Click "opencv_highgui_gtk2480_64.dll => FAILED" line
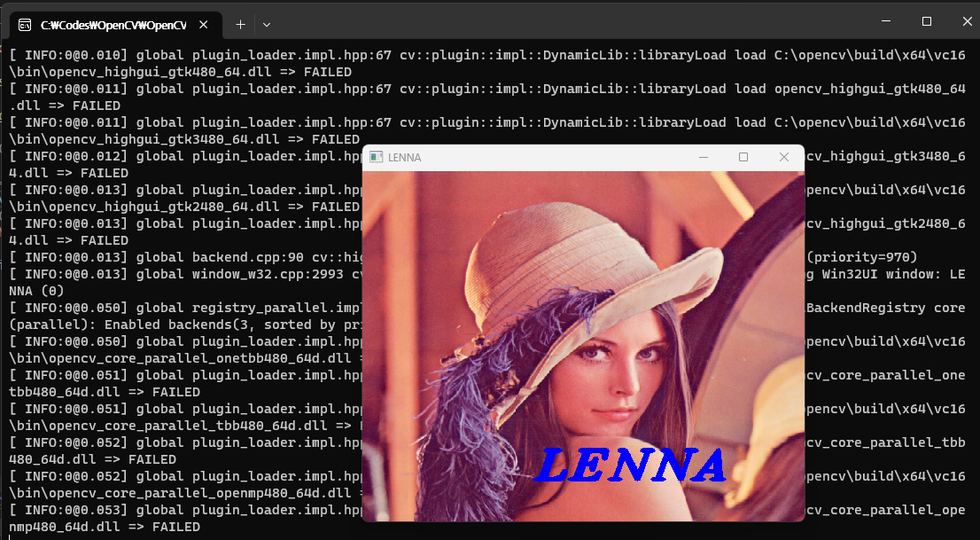 (184, 207)
